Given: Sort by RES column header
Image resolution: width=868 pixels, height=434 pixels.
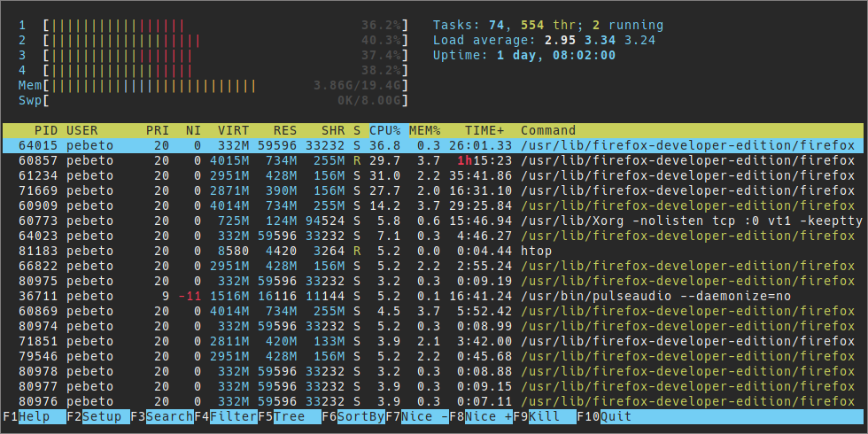Looking at the screenshot, I should pyautogui.click(x=285, y=131).
